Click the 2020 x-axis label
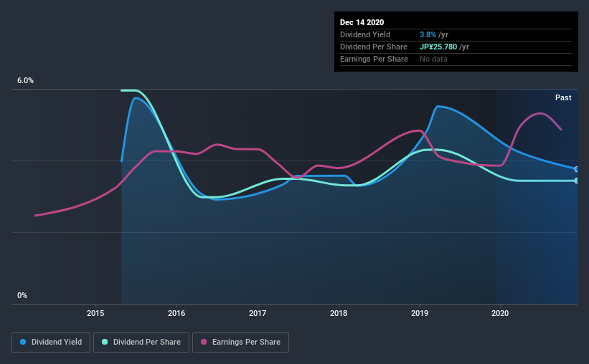The height and width of the screenshot is (364, 589). [500, 313]
